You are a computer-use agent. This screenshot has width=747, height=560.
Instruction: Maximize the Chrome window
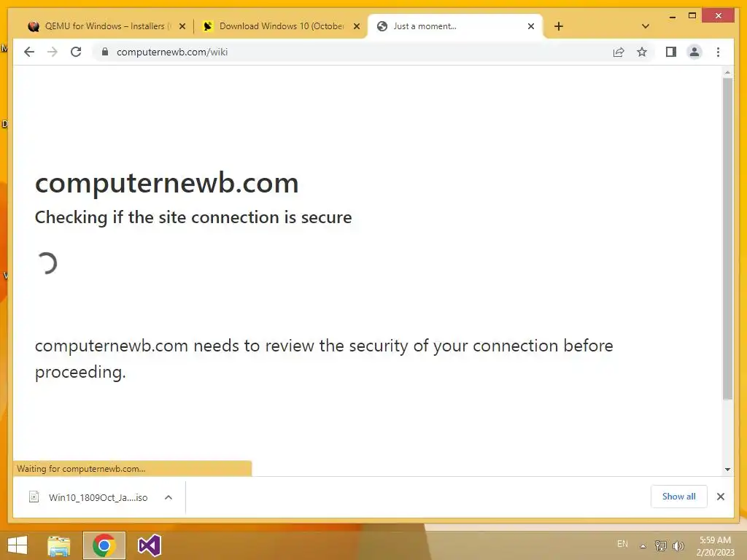[x=692, y=16]
